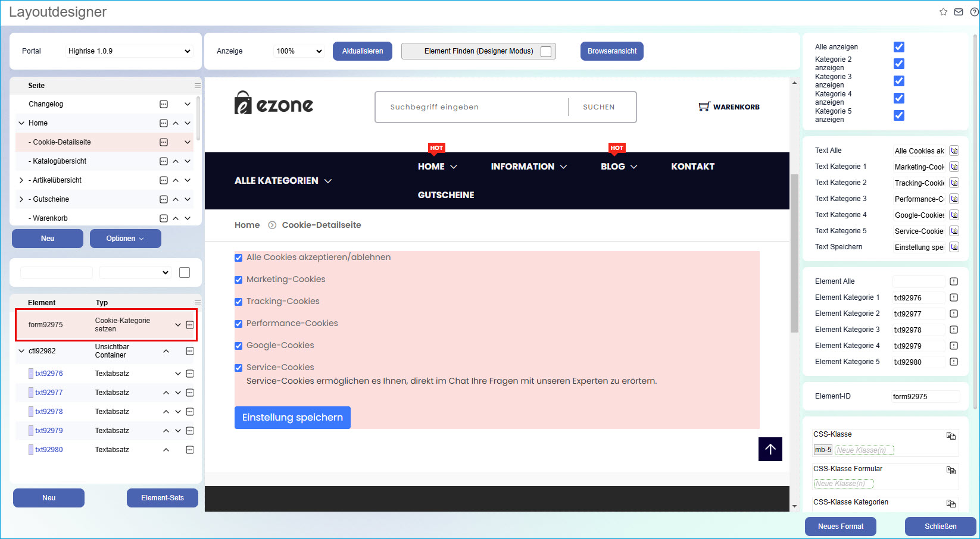Open txt92976 element link
The width and height of the screenshot is (980, 539).
tap(49, 374)
